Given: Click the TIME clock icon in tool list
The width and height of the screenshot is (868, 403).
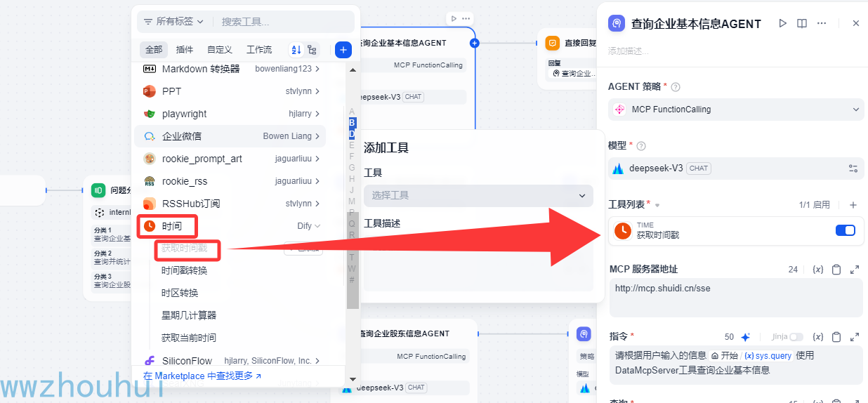Looking at the screenshot, I should point(622,230).
